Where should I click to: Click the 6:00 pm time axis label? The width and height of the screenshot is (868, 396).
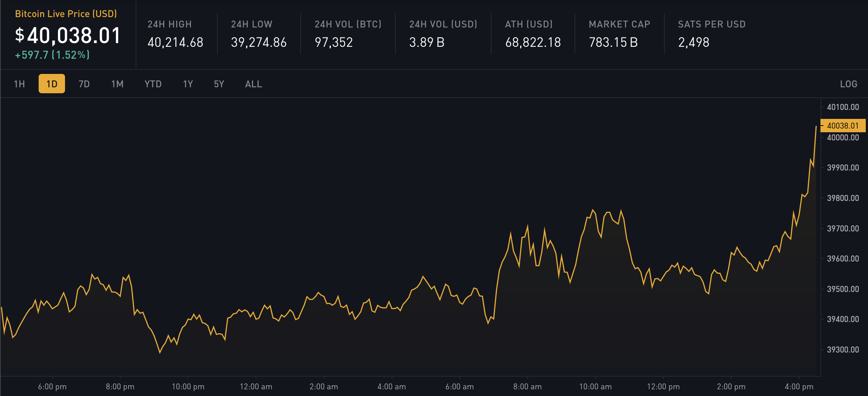(52, 387)
